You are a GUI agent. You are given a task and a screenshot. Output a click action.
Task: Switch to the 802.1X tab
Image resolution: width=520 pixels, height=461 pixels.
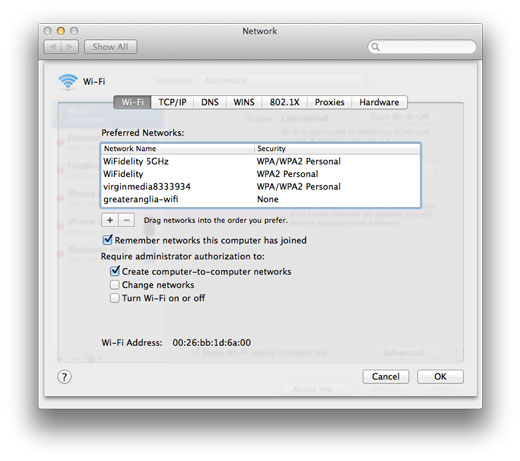284,102
